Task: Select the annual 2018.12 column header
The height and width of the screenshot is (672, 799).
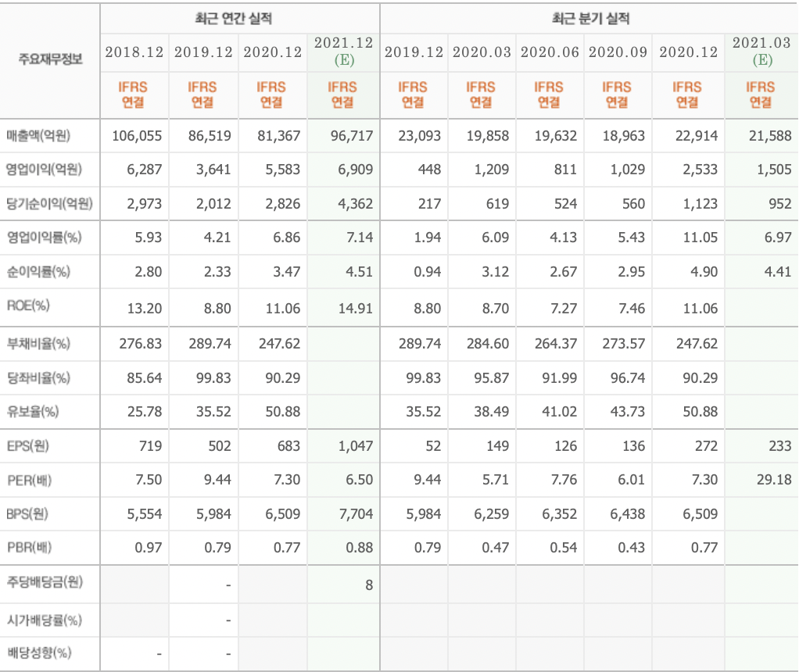Action: 134,52
